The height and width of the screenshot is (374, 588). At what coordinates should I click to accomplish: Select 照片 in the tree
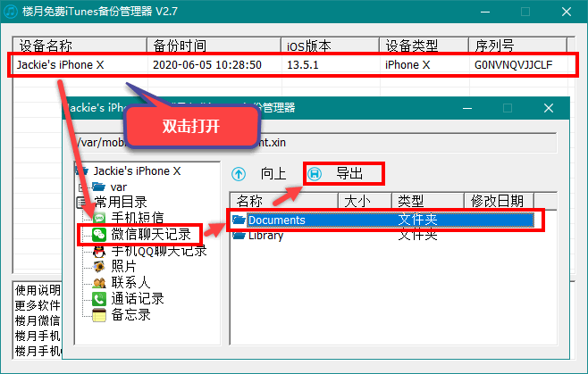[x=123, y=267]
